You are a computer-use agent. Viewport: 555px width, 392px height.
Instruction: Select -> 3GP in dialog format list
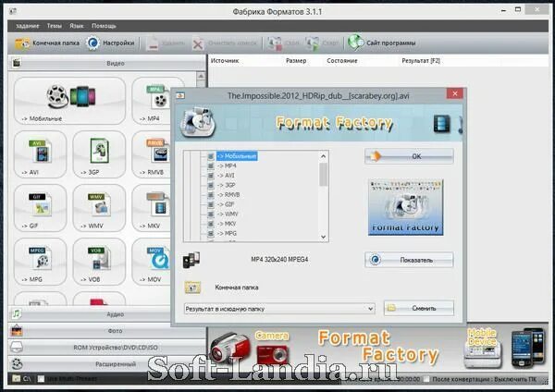[x=226, y=185]
